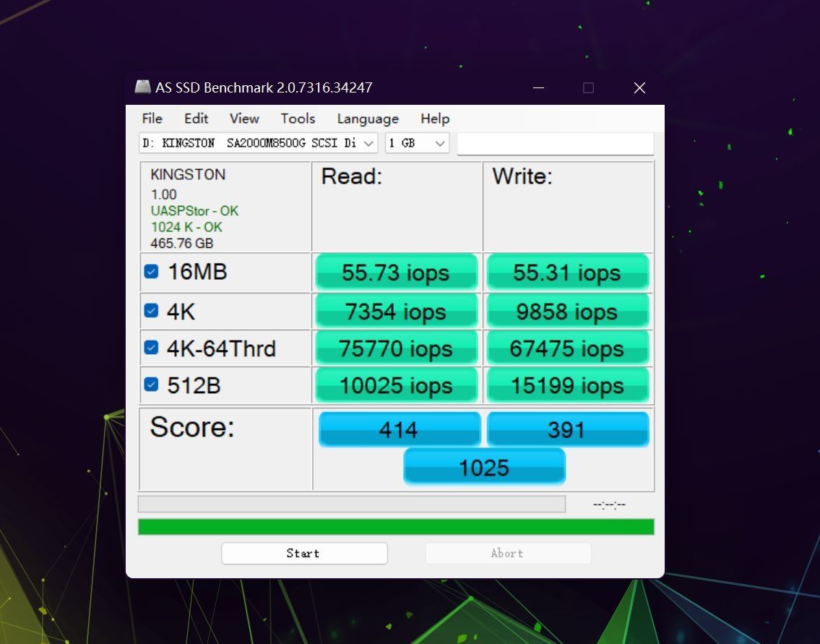Viewport: 820px width, 644px height.
Task: Click the green overall progress bar
Action: click(x=396, y=527)
